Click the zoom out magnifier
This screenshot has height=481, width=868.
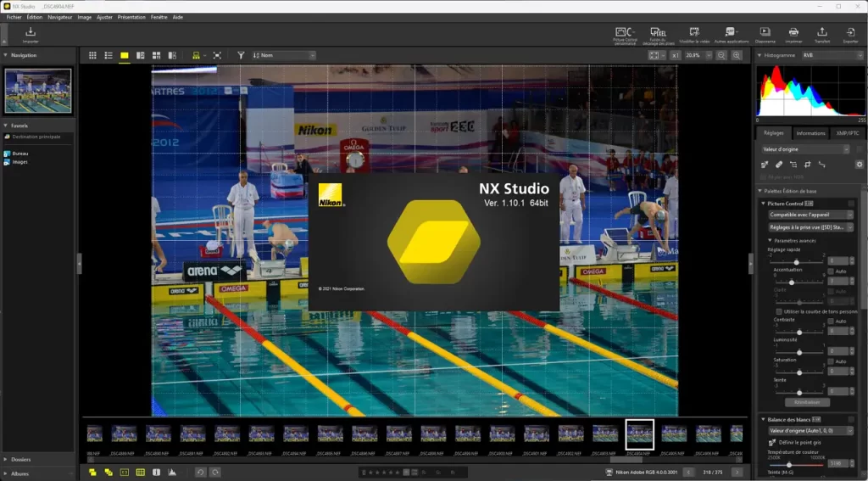[x=721, y=55]
